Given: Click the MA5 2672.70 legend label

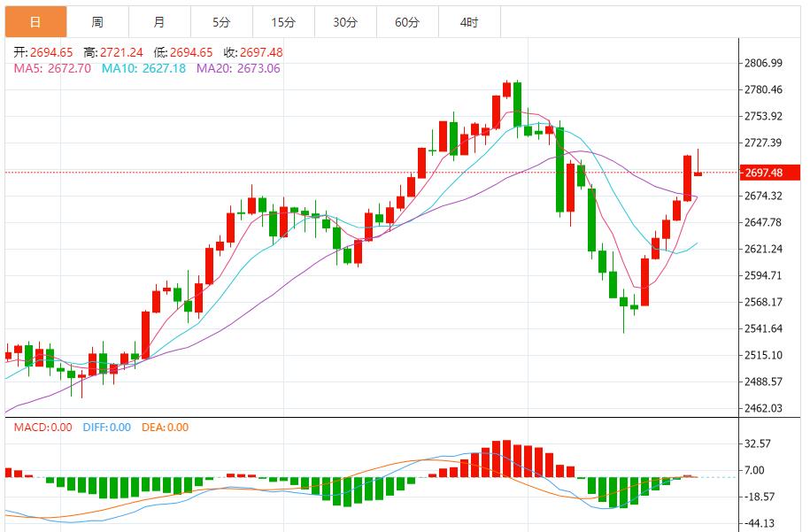Looking at the screenshot, I should click(x=53, y=68).
